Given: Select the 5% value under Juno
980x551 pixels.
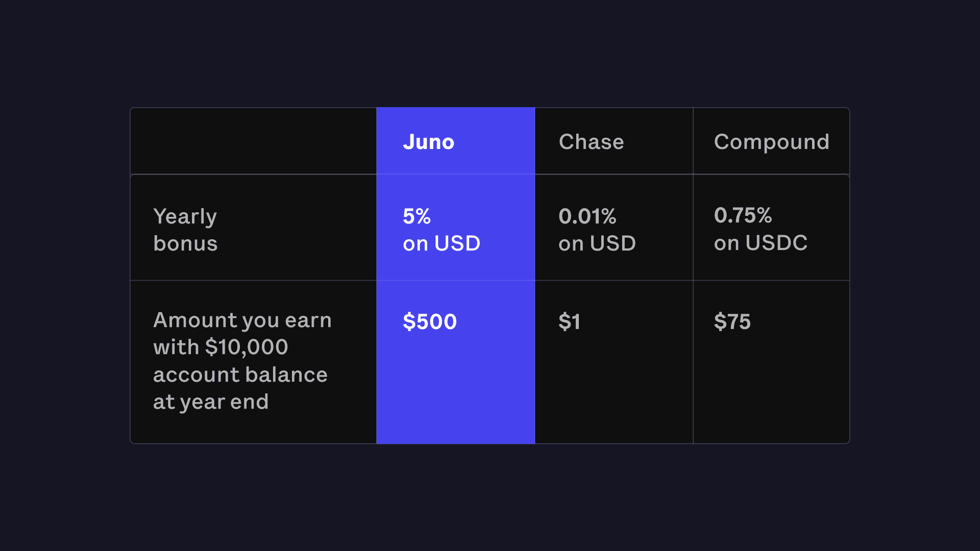Looking at the screenshot, I should pyautogui.click(x=416, y=216).
